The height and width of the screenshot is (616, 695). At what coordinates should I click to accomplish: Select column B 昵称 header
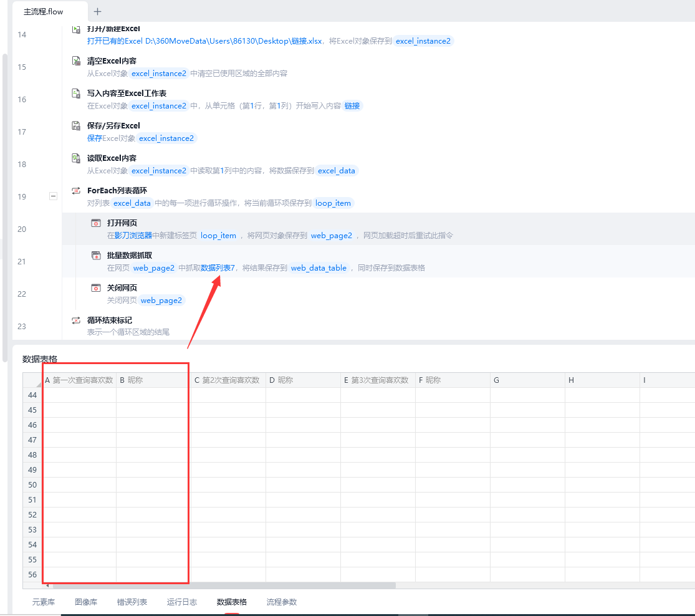(153, 380)
